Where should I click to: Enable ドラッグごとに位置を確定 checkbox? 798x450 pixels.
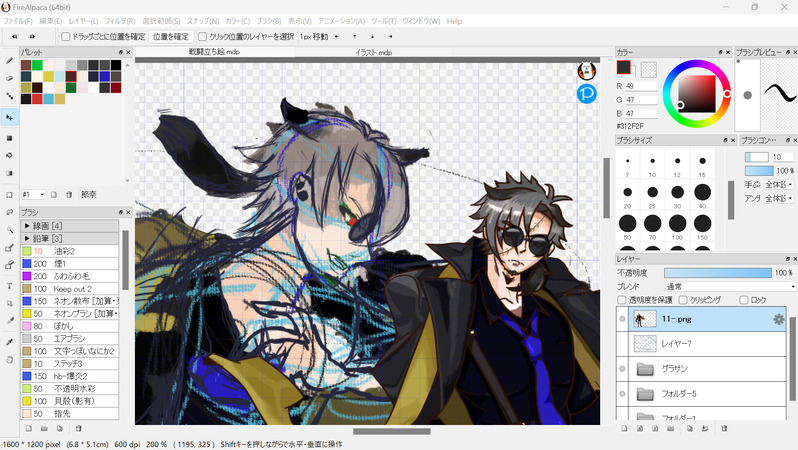(x=66, y=37)
